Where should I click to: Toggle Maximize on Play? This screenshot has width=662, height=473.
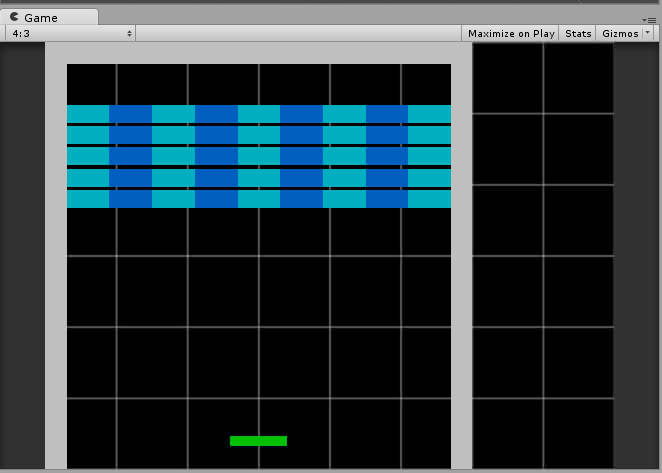click(x=511, y=33)
